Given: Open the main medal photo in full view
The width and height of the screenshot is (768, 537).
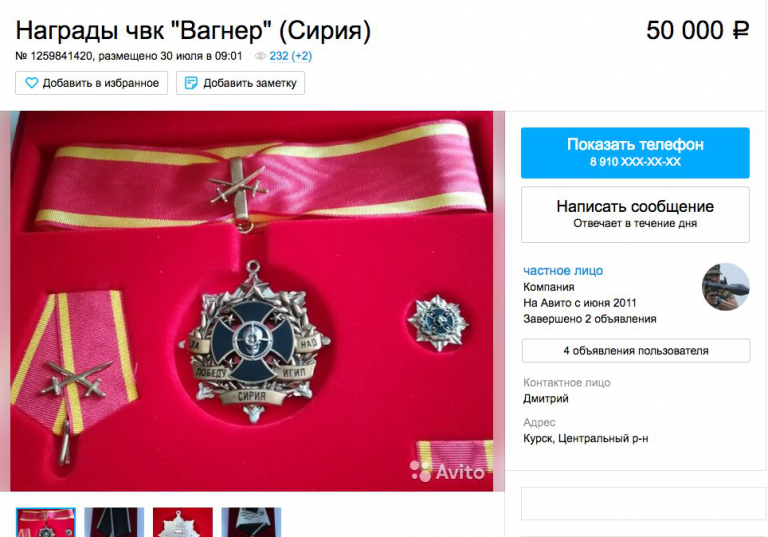Looking at the screenshot, I should pyautogui.click(x=252, y=301).
